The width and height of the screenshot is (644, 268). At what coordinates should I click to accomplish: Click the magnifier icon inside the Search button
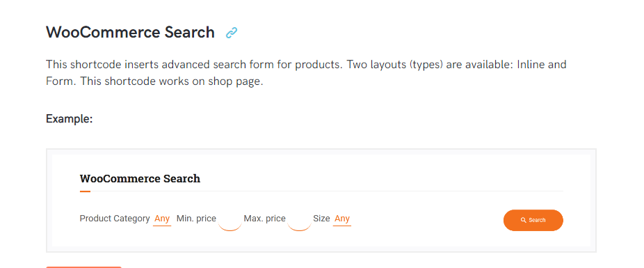523,221
